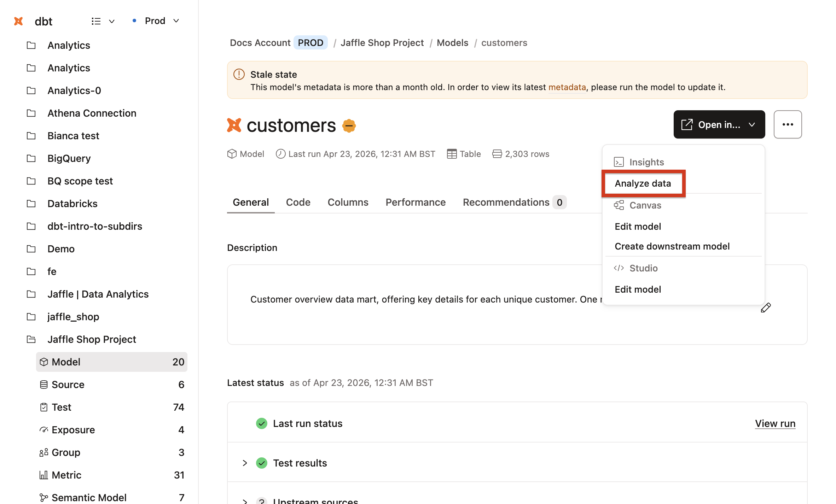Click the Table materialization icon

click(452, 154)
